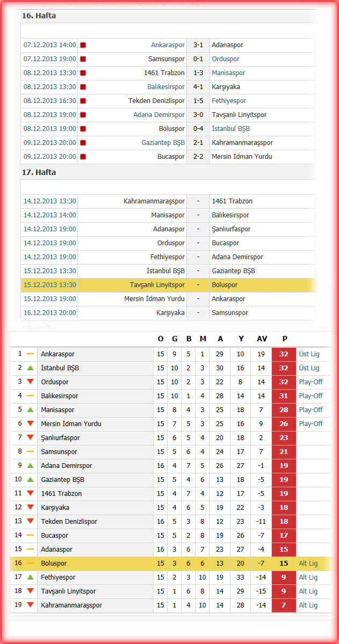Click the red down arrow beside Orduspor in standings
The height and width of the screenshot is (644, 339).
(x=30, y=382)
